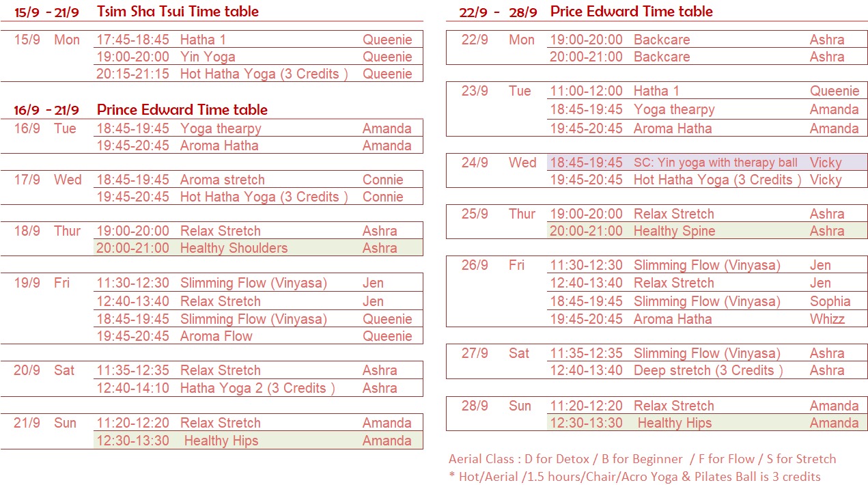This screenshot has width=868, height=485.
Task: Click the Deep stretch (3 Credits) class
Action: coord(707,370)
